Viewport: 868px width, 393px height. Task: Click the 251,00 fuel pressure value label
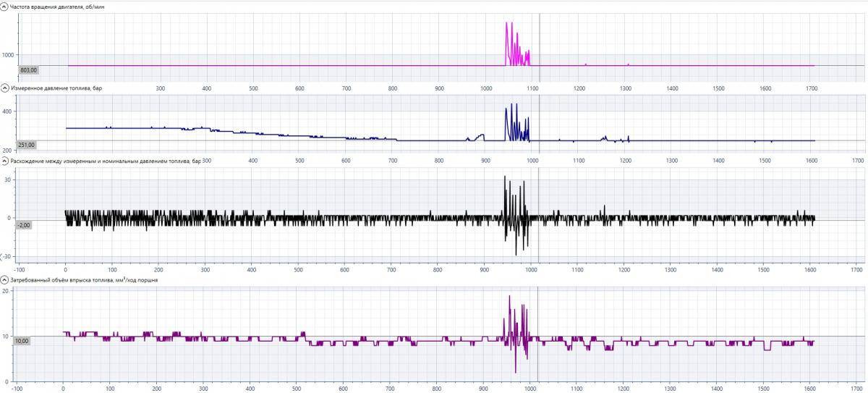27,145
